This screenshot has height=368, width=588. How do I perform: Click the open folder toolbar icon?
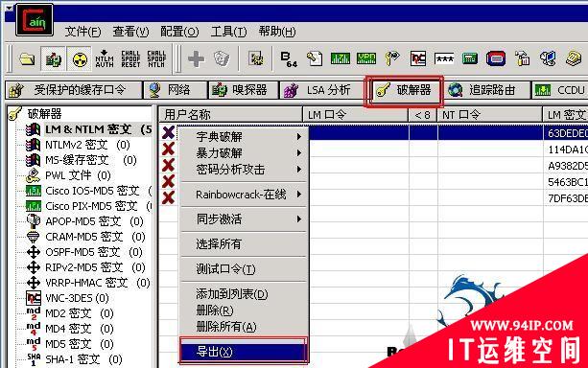coord(27,58)
